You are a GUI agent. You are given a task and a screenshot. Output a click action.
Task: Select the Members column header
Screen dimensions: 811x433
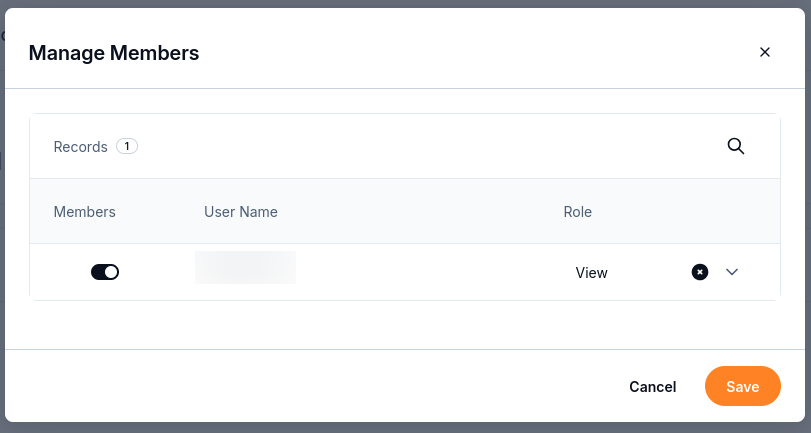84,212
